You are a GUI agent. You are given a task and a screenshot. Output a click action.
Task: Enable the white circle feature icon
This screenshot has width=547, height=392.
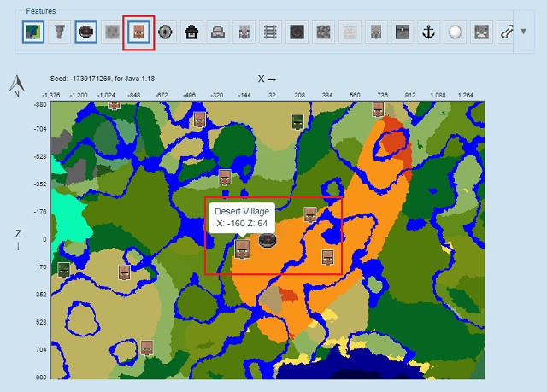(x=456, y=32)
